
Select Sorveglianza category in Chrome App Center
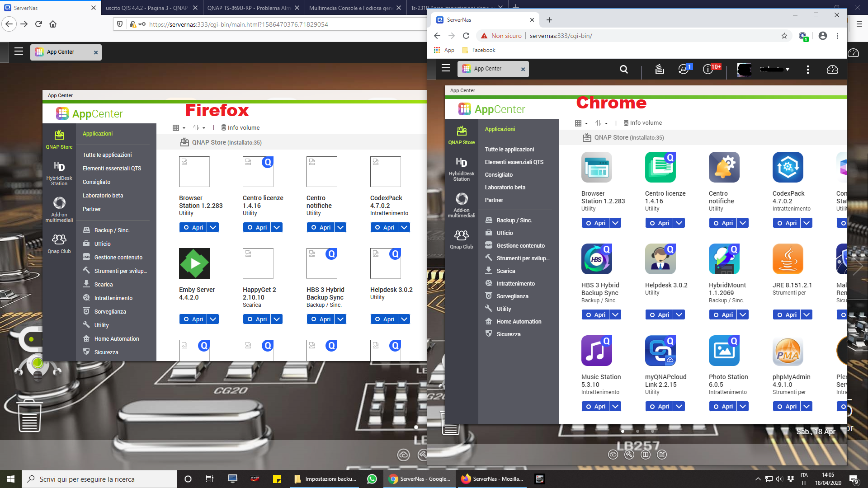coord(512,296)
